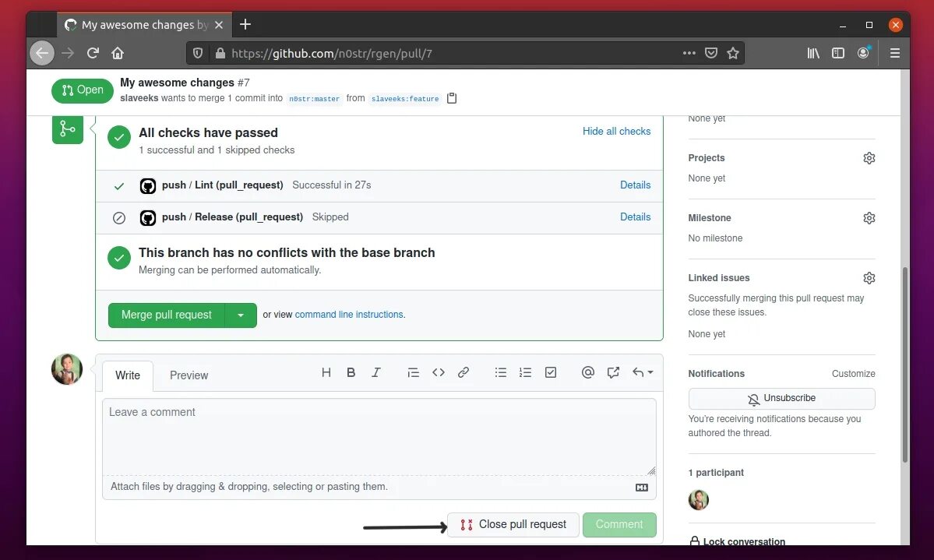Toggle browser sidebar view

[838, 53]
